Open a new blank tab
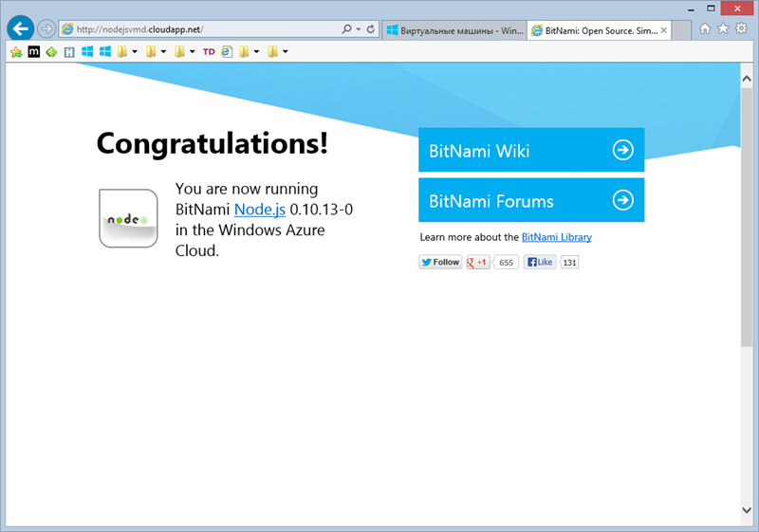This screenshot has height=532, width=759. point(681,30)
